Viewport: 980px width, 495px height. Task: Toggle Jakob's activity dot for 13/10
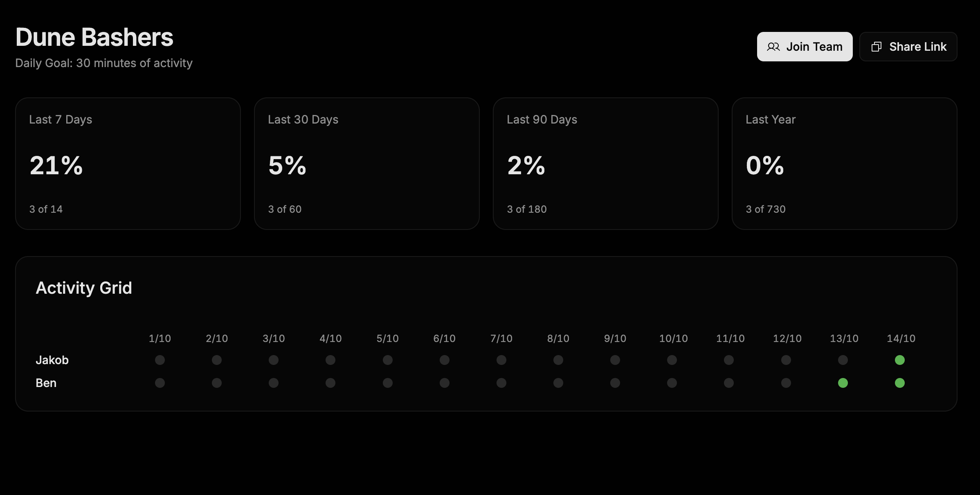click(843, 360)
